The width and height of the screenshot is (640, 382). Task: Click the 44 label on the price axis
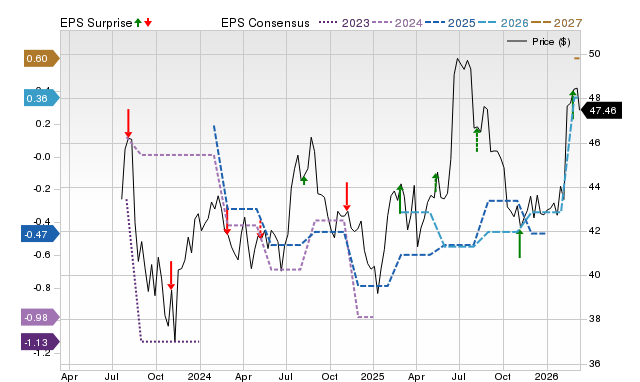point(594,187)
